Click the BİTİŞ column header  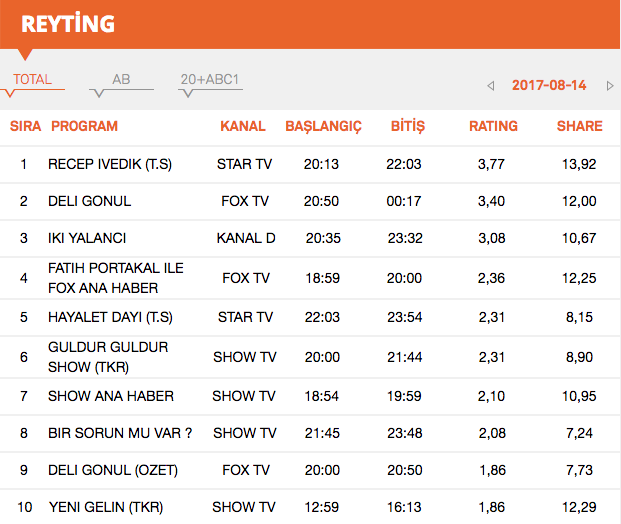[x=407, y=126]
